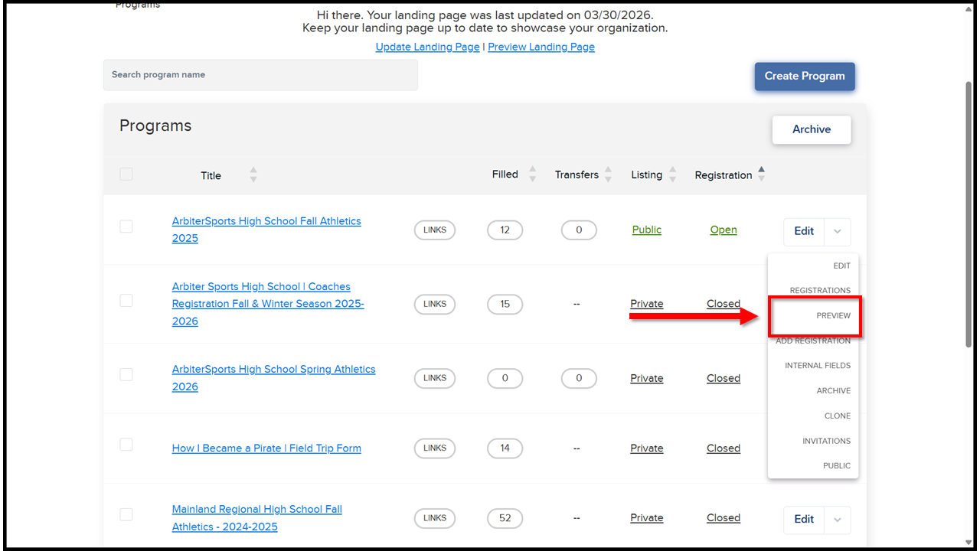Open Arbiter Sports Coaches Registration program link

coord(268,304)
